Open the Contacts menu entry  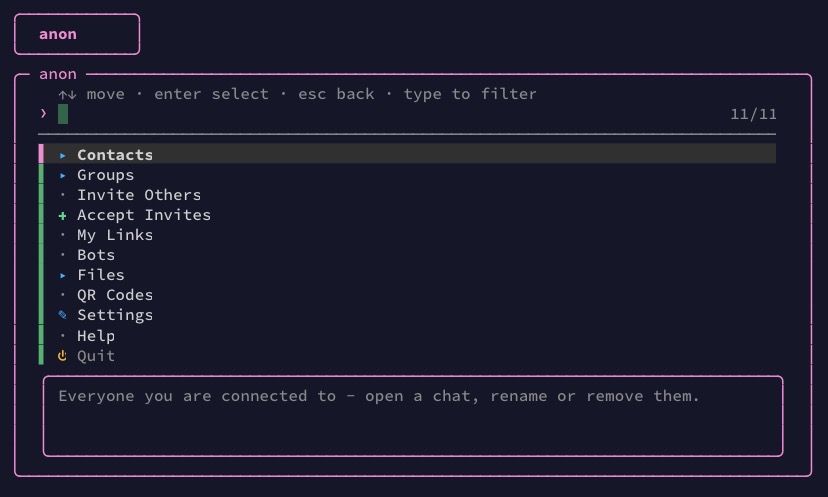[407, 154]
